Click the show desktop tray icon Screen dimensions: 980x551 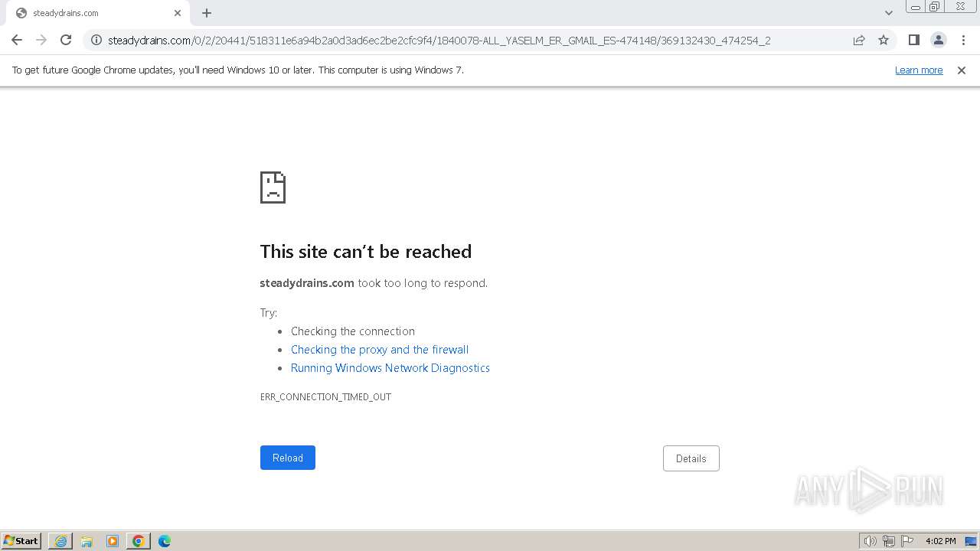click(971, 541)
